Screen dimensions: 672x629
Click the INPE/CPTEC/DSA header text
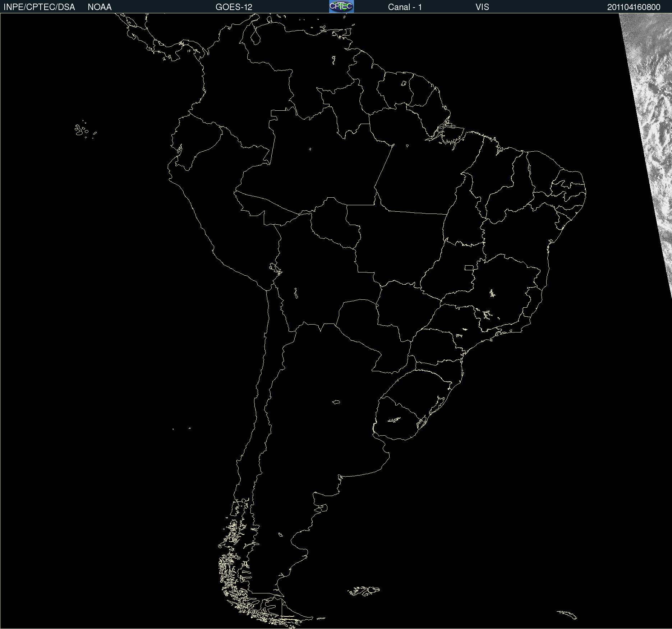39,7
